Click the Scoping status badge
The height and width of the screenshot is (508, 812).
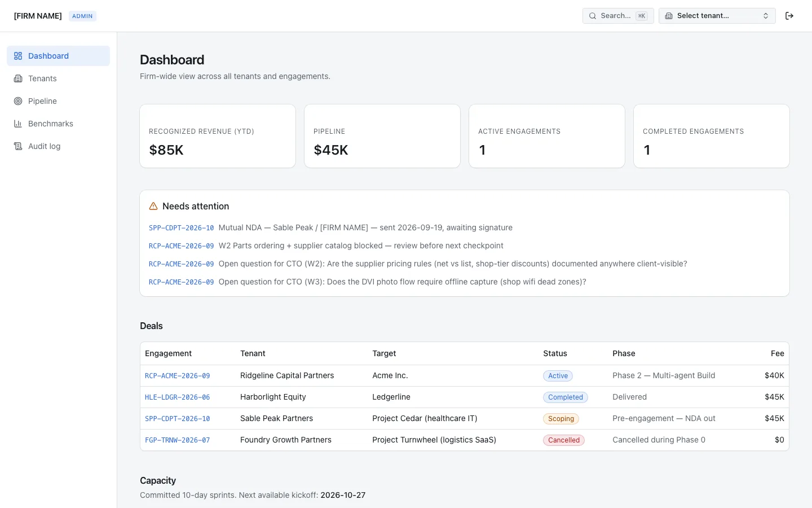[x=561, y=419]
